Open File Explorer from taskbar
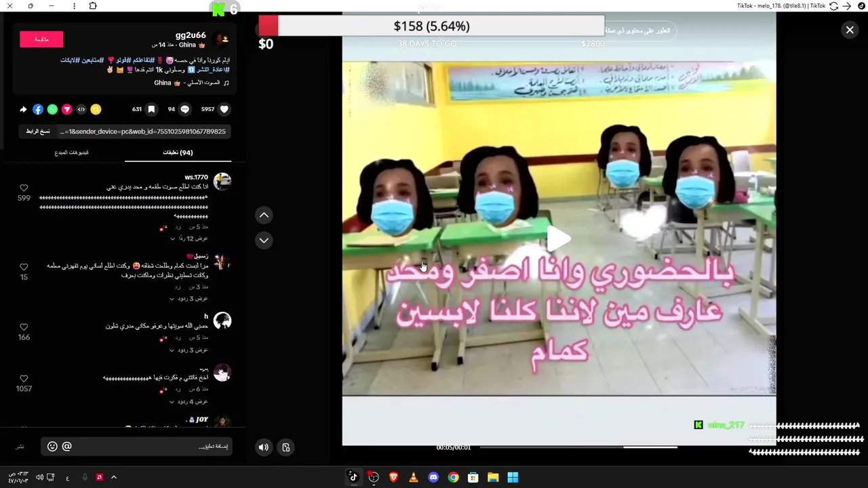868x488 pixels. click(x=493, y=477)
